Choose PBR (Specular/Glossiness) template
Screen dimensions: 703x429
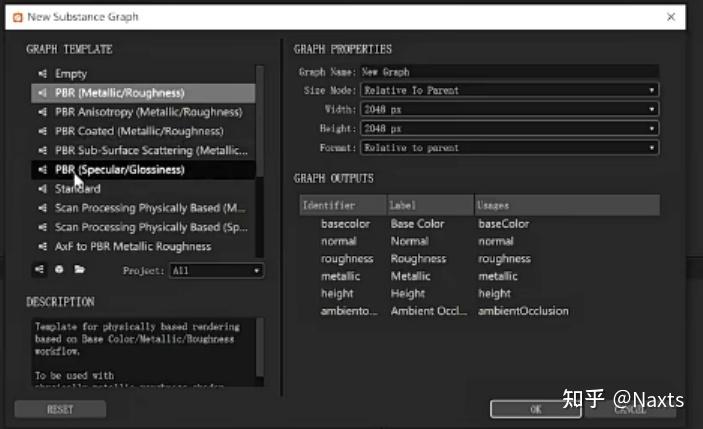(x=143, y=170)
